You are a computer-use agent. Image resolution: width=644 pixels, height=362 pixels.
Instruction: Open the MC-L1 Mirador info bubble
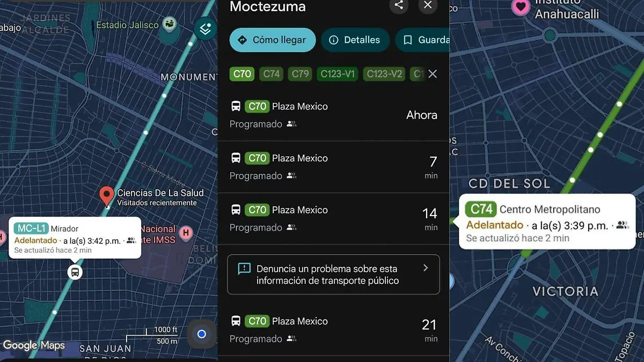point(75,238)
